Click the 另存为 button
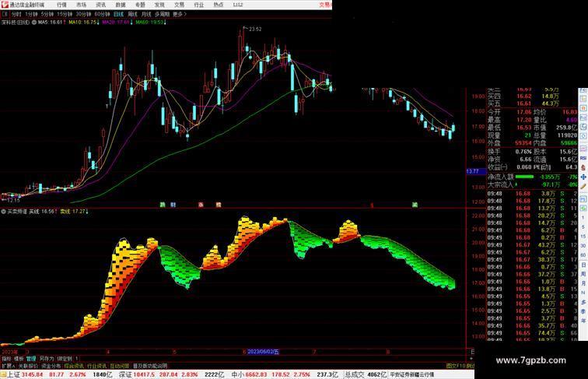This screenshot has height=379, width=588. [x=47, y=359]
